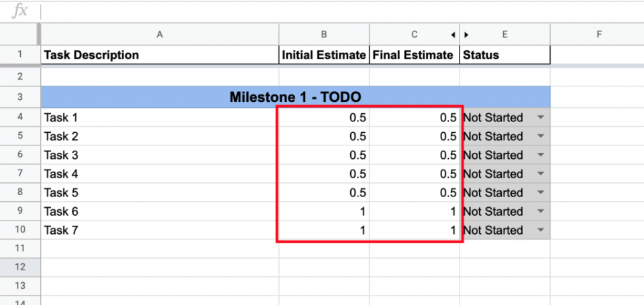This screenshot has height=305, width=644.
Task: Select the Task Description header cell
Action: coord(160,55)
